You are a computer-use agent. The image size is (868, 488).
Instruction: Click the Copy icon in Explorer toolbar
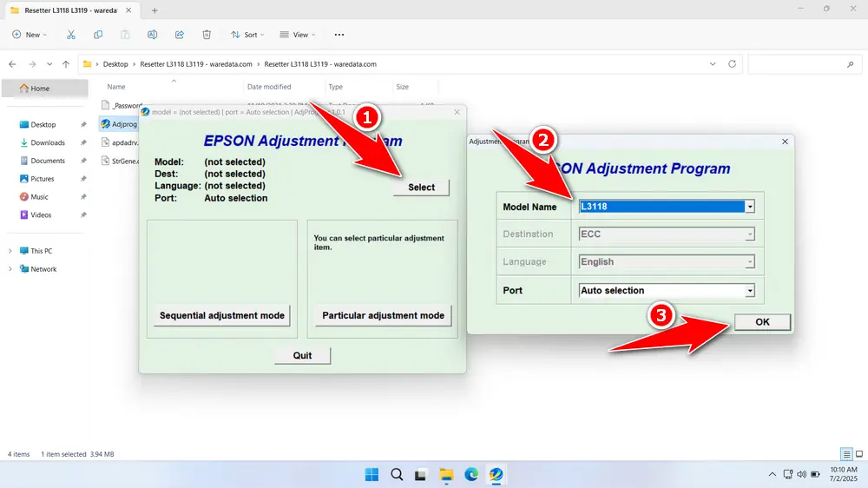98,35
